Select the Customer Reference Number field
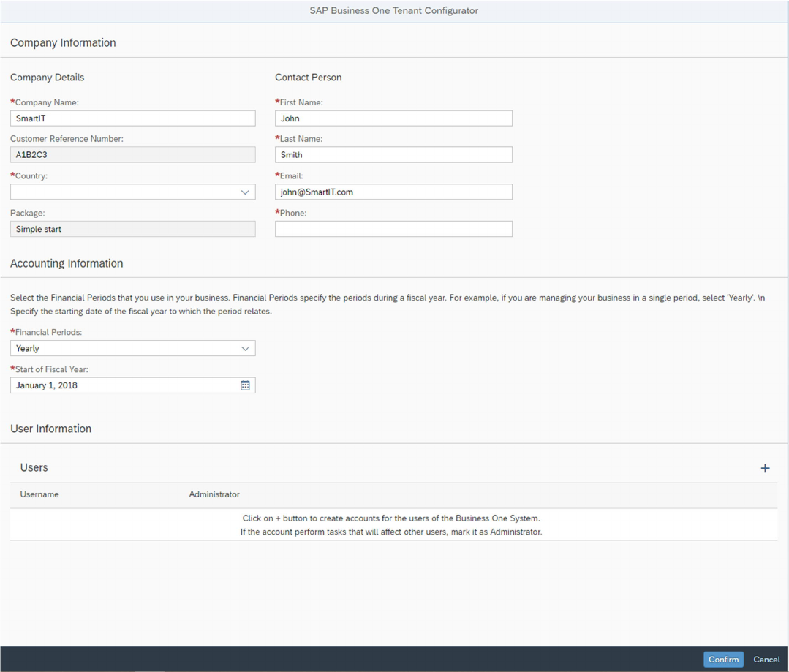789x672 pixels. coord(133,154)
